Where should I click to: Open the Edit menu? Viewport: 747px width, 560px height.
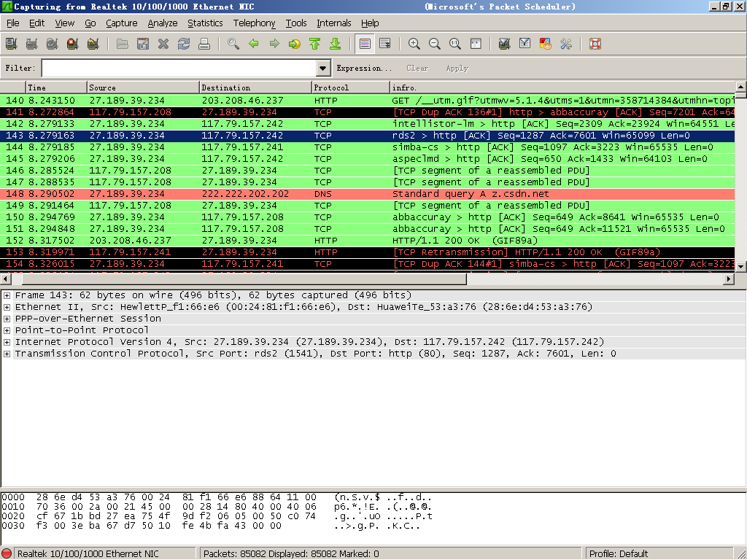[x=36, y=23]
